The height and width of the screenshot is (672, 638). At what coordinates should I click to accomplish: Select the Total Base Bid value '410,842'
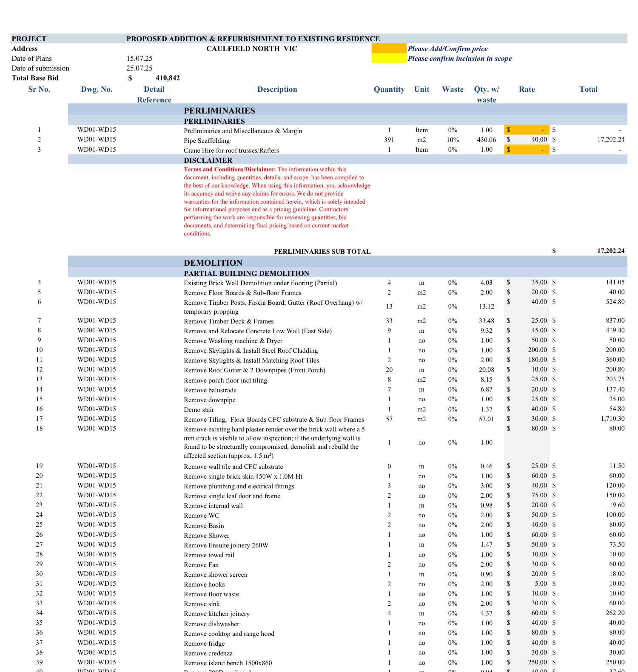tap(168, 78)
